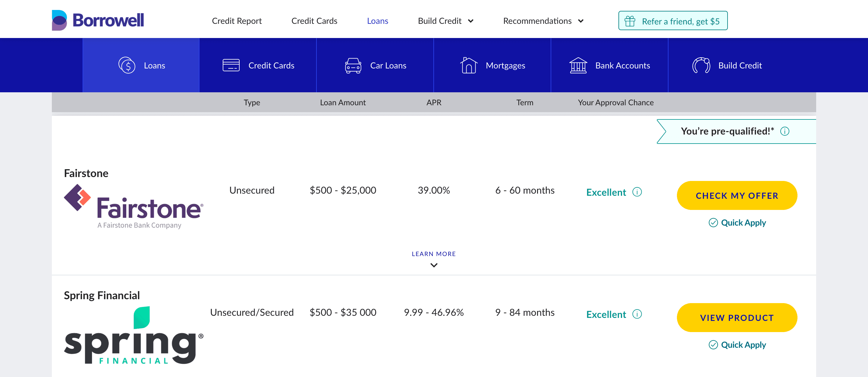The height and width of the screenshot is (377, 868).
Task: Click the Mortgages house icon
Action: click(468, 65)
